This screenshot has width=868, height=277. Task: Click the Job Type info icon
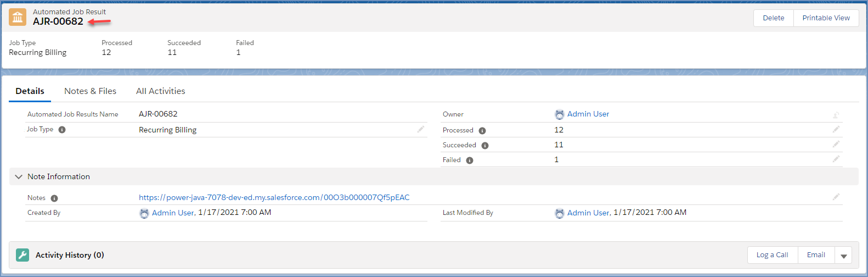point(62,130)
